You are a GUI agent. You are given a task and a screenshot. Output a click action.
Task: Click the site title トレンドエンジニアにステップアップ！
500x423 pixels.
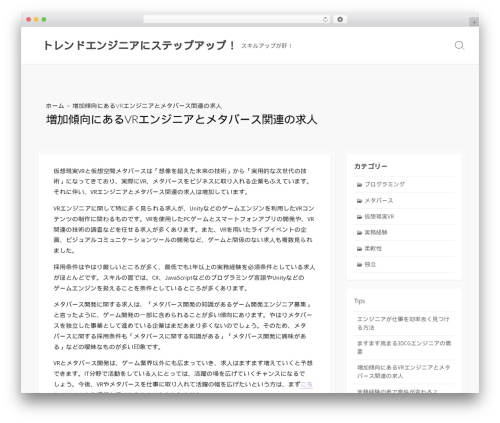pos(139,45)
